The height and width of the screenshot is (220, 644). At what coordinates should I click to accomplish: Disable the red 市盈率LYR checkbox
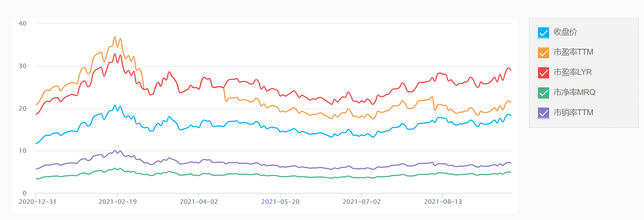pos(543,73)
